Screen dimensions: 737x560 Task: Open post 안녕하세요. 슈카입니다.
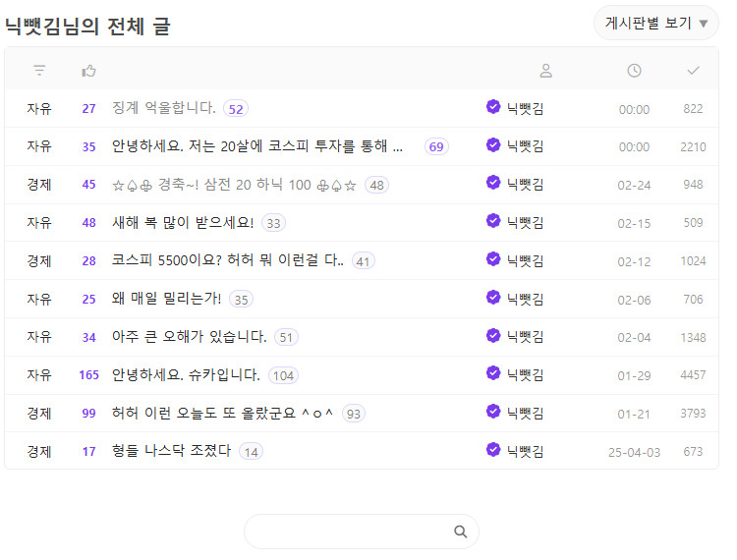(x=186, y=375)
